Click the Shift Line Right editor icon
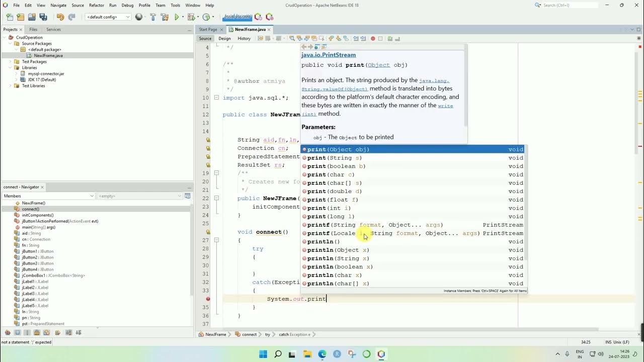This screenshot has height=362, width=644. 363,38
